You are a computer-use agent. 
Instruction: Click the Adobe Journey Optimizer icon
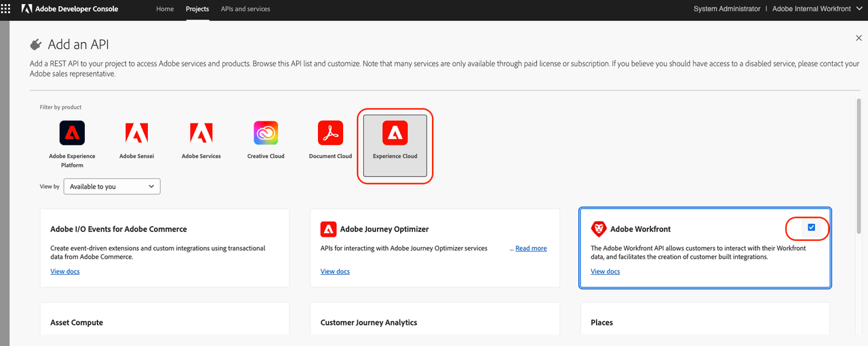click(x=328, y=229)
